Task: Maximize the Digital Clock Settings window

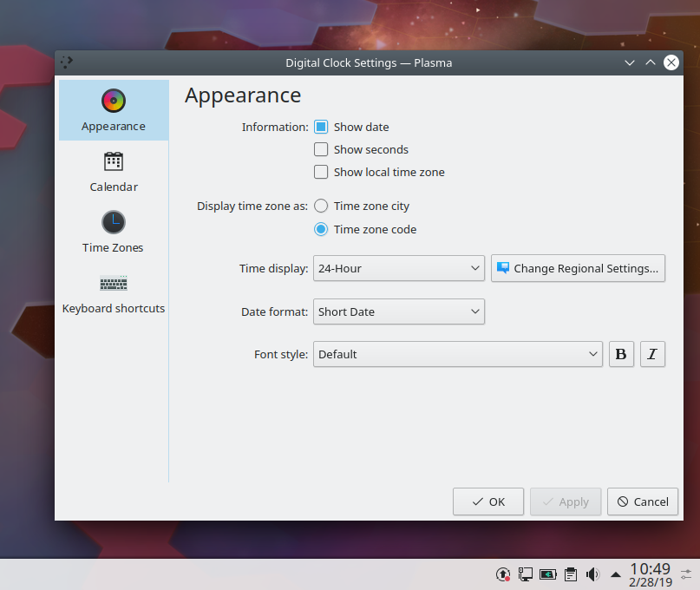Action: 651,62
